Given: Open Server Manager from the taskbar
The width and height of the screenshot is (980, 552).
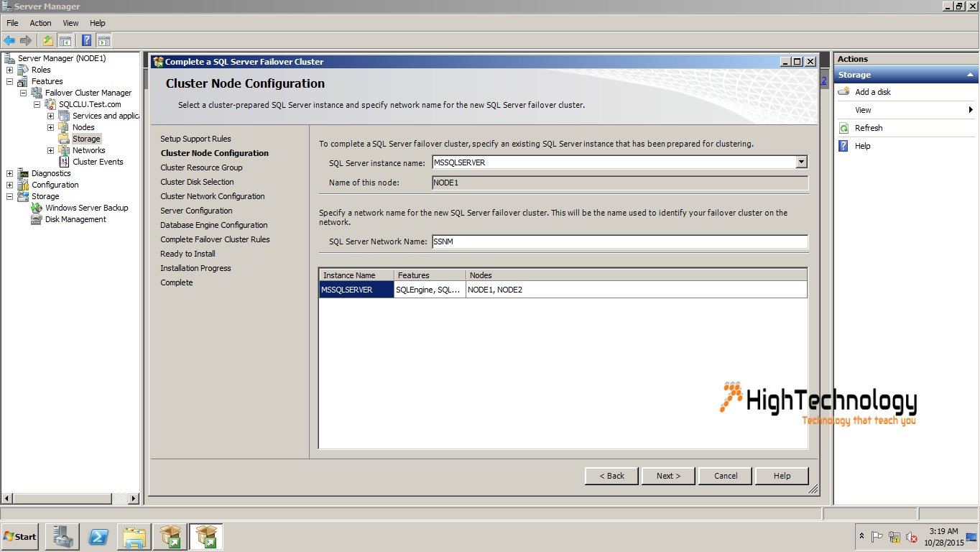Looking at the screenshot, I should tap(62, 537).
